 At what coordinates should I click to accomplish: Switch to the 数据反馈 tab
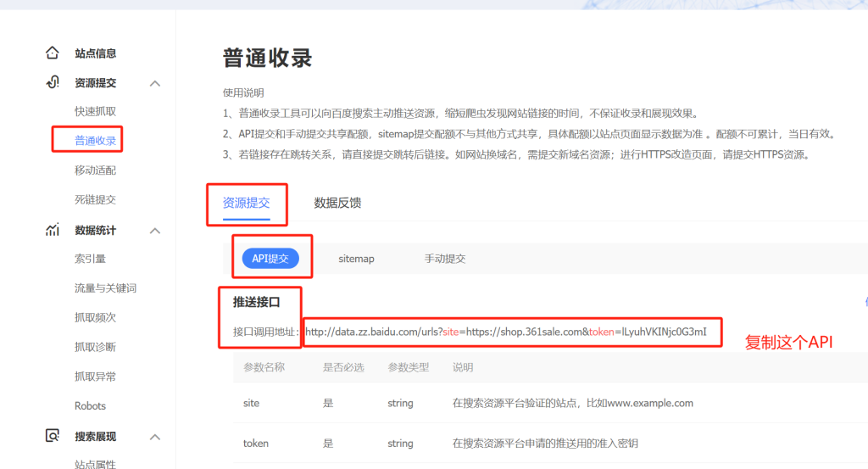337,203
